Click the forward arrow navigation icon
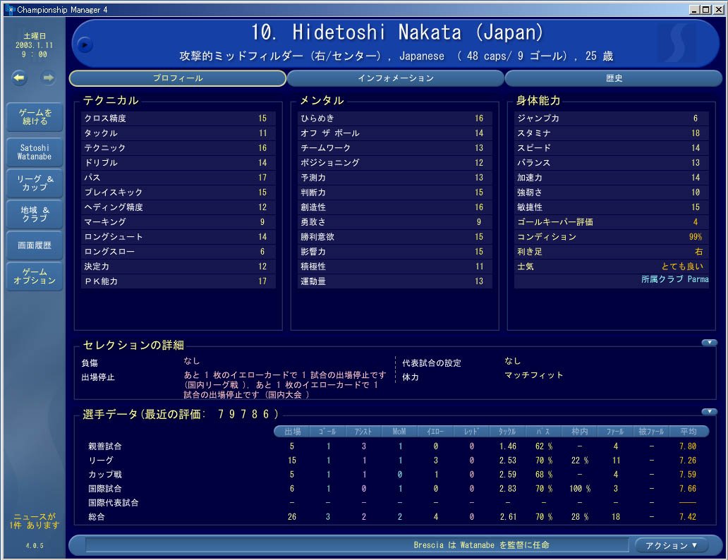Viewport: 728px width, 560px height. tap(48, 78)
